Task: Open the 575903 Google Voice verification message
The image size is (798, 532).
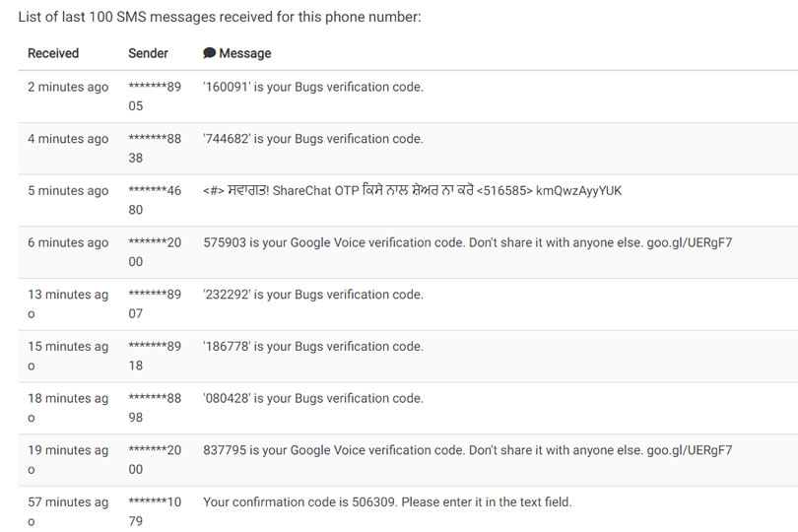Action: coord(468,242)
